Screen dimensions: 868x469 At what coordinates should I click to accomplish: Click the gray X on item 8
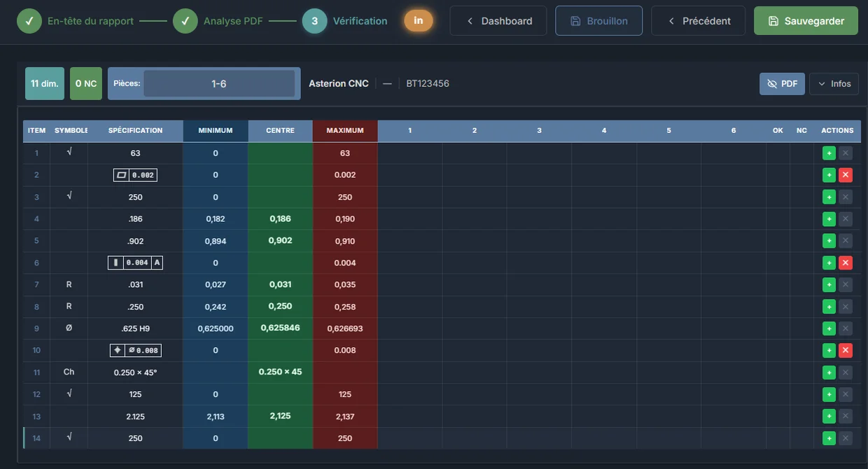click(846, 307)
